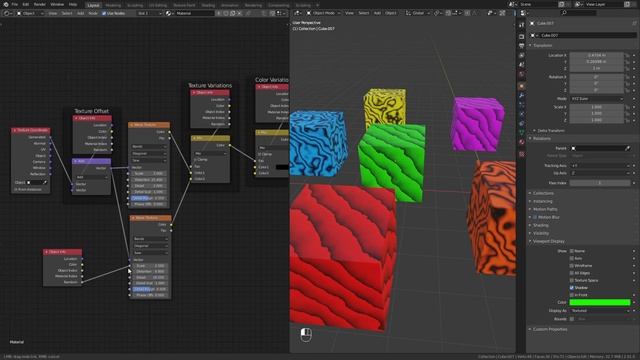Image resolution: width=640 pixels, height=360 pixels.
Task: Click the black Color1 swatch on Mix node
Action: [282, 167]
